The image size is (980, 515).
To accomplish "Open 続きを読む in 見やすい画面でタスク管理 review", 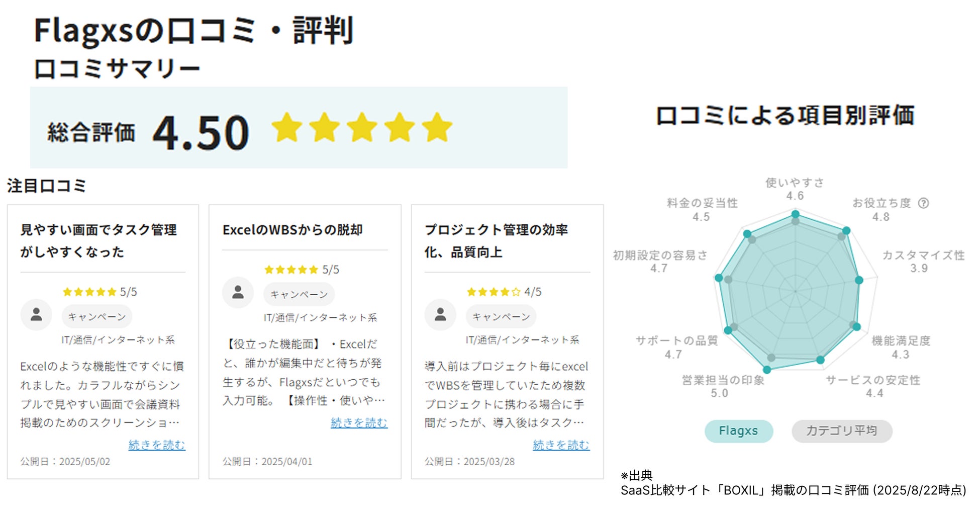I will point(157,445).
